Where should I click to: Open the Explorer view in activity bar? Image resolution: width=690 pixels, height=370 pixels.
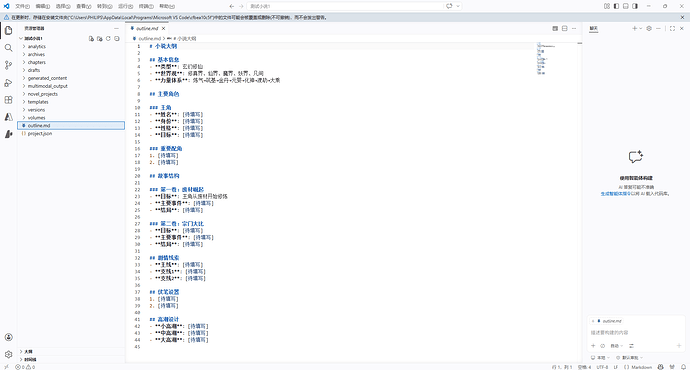coord(8,30)
